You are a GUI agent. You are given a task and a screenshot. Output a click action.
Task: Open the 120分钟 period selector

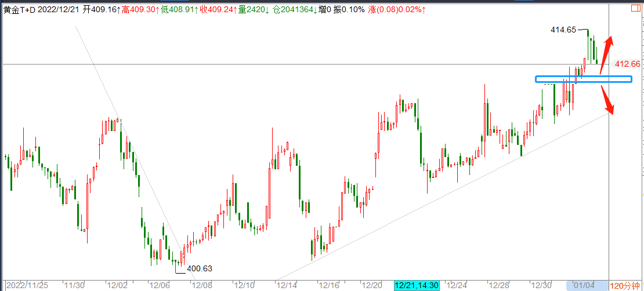625,286
